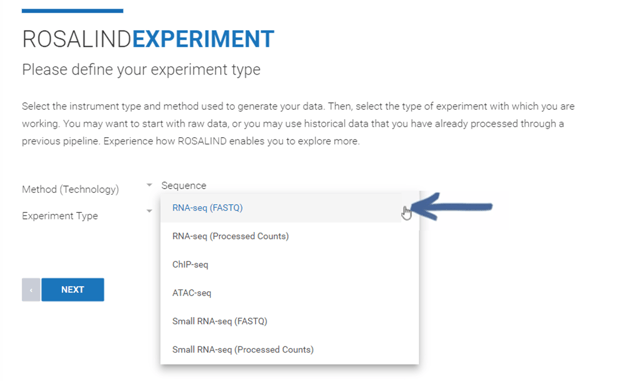Select RNA-seq (FASTQ) from the list

289,208
